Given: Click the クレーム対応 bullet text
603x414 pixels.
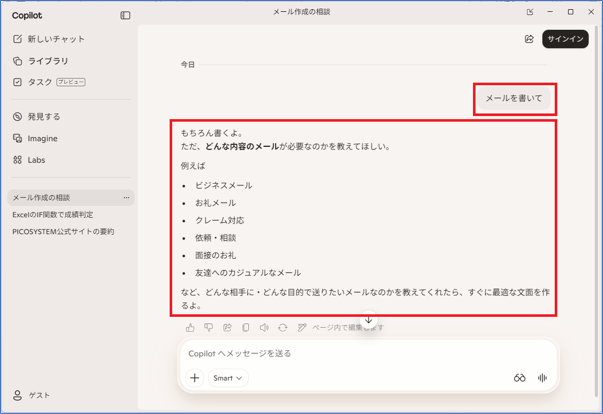Looking at the screenshot, I should tap(220, 220).
